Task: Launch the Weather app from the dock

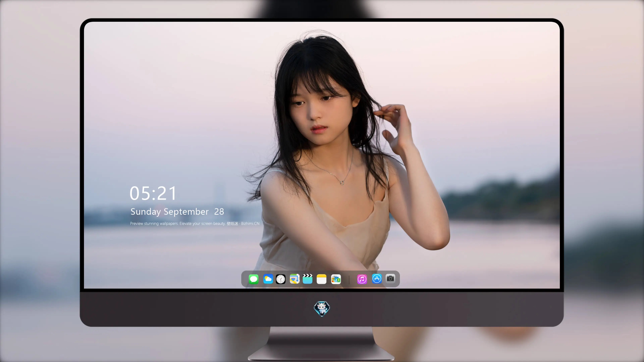Action: [268, 279]
